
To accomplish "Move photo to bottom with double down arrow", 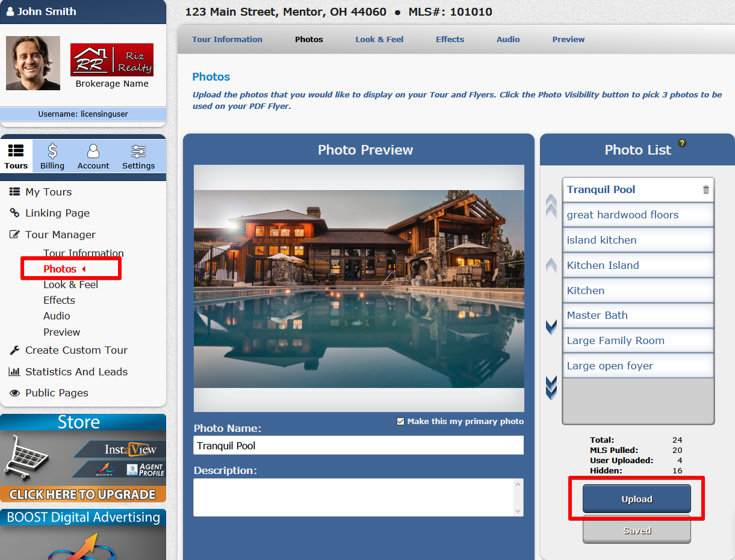I will (551, 387).
